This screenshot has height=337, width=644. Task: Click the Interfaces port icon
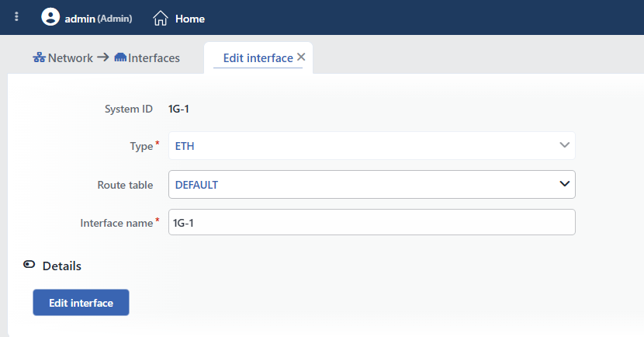[x=120, y=57]
